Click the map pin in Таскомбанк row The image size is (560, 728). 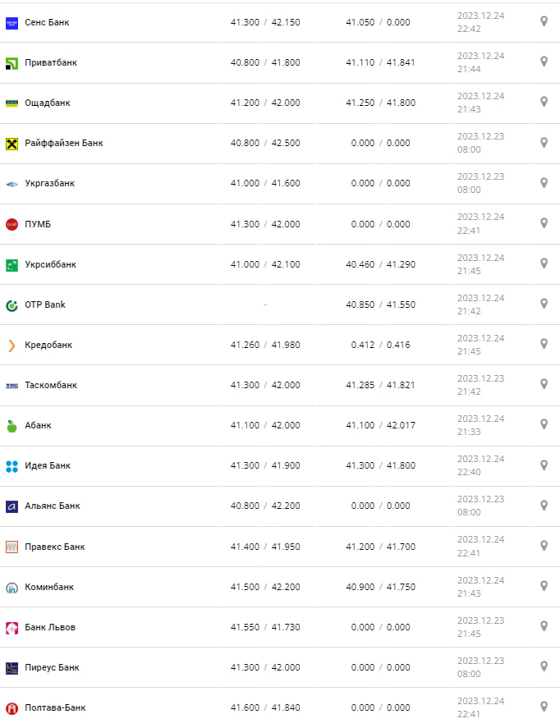click(544, 384)
